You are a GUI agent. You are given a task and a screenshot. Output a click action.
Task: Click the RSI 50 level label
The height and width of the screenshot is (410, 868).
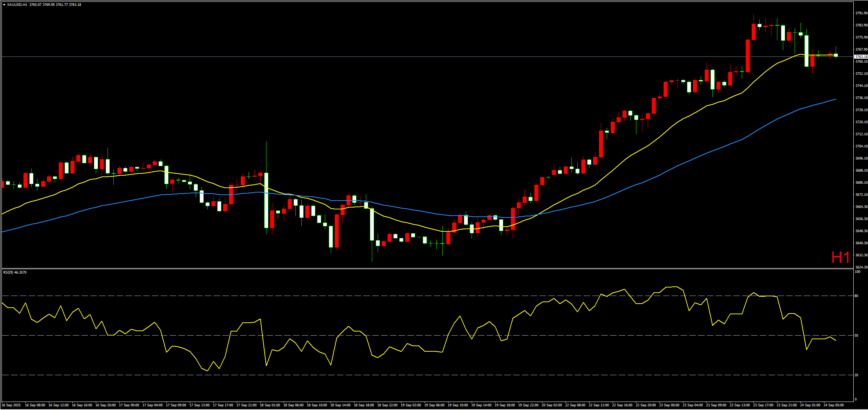coord(856,336)
